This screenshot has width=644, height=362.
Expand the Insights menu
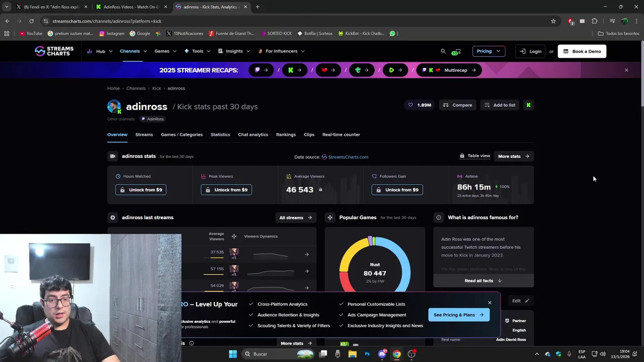pos(234,51)
